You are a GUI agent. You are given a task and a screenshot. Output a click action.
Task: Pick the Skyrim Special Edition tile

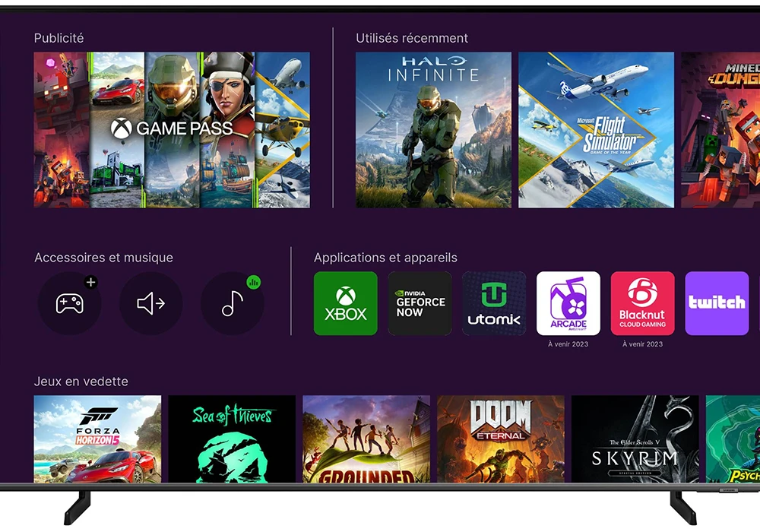click(x=635, y=439)
